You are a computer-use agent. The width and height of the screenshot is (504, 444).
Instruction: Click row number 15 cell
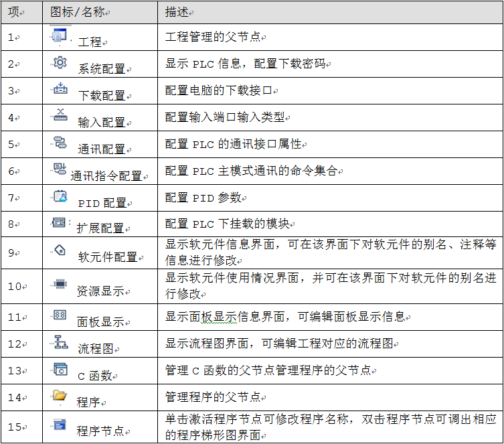(x=21, y=427)
